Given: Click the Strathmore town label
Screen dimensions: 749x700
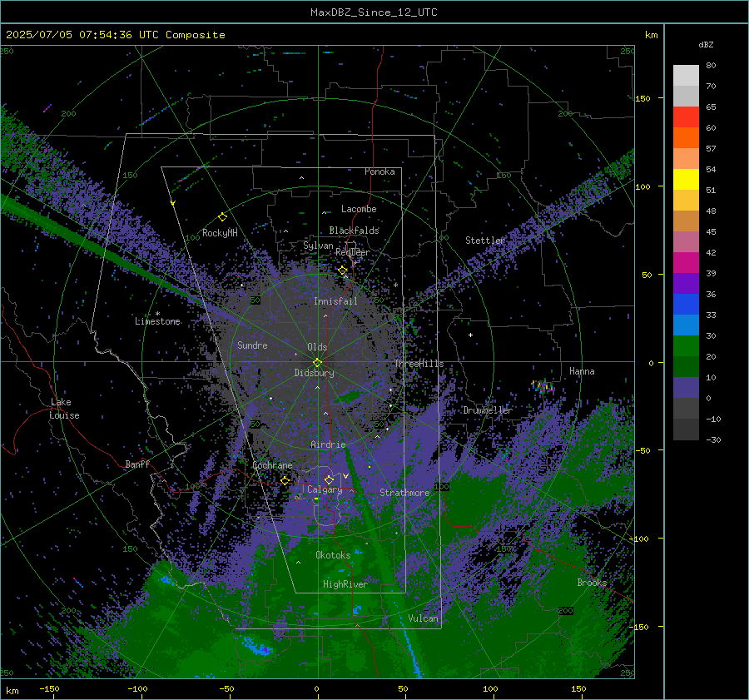Looking at the screenshot, I should click(404, 493).
